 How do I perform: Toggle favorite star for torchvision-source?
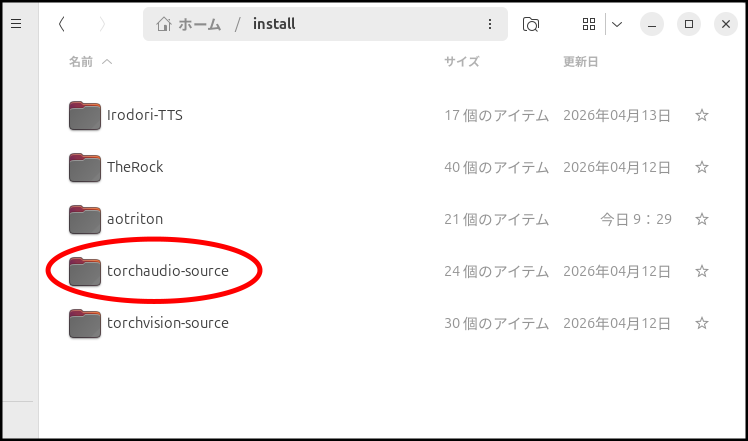click(702, 323)
